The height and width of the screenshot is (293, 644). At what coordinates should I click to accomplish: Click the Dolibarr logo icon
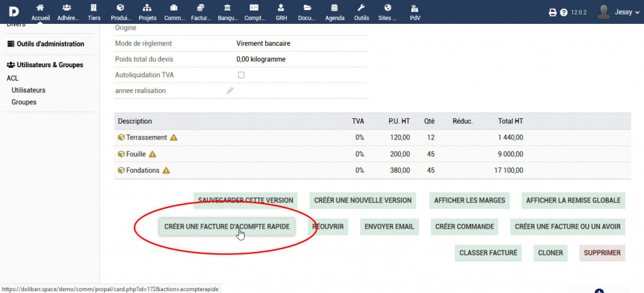pos(13,11)
